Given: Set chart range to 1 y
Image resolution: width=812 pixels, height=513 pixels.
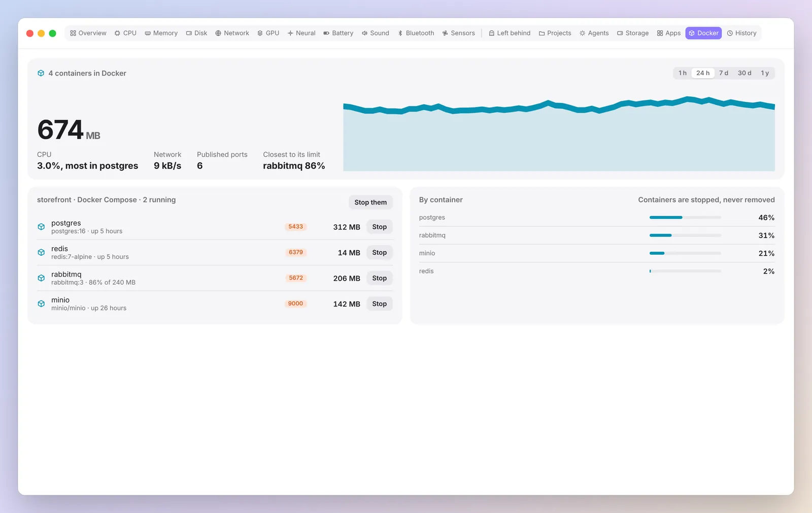Looking at the screenshot, I should tap(765, 73).
